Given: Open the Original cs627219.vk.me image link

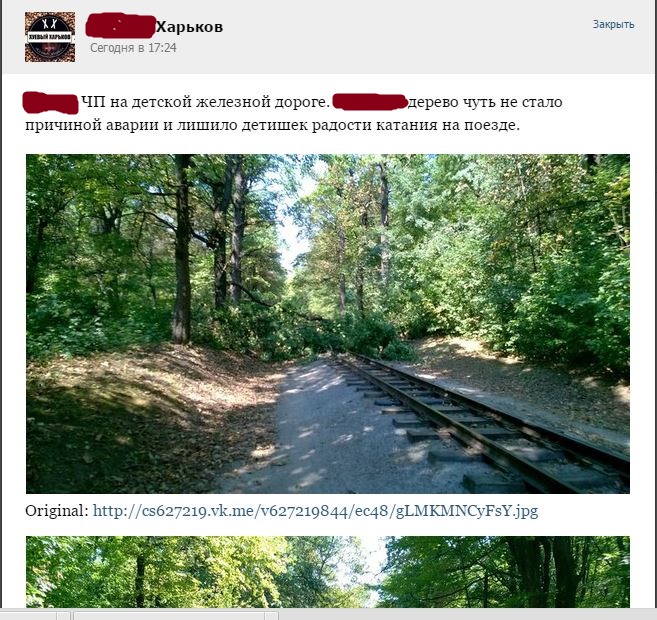Looking at the screenshot, I should [315, 511].
